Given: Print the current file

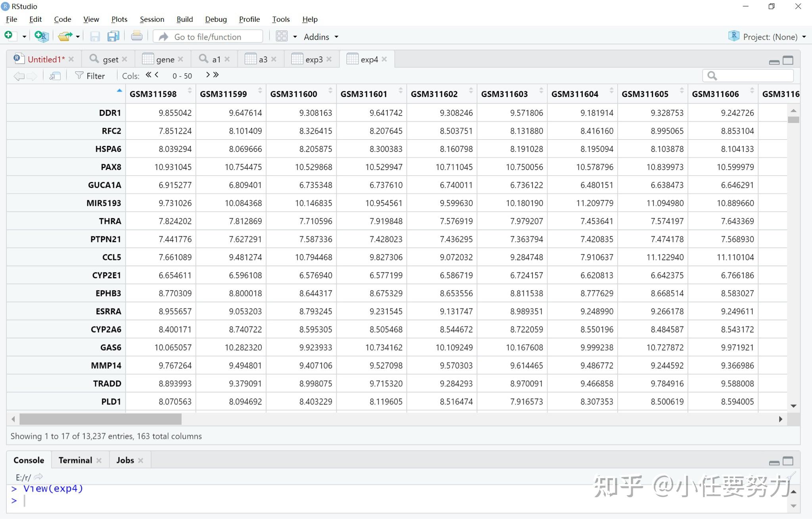Looking at the screenshot, I should [x=136, y=36].
